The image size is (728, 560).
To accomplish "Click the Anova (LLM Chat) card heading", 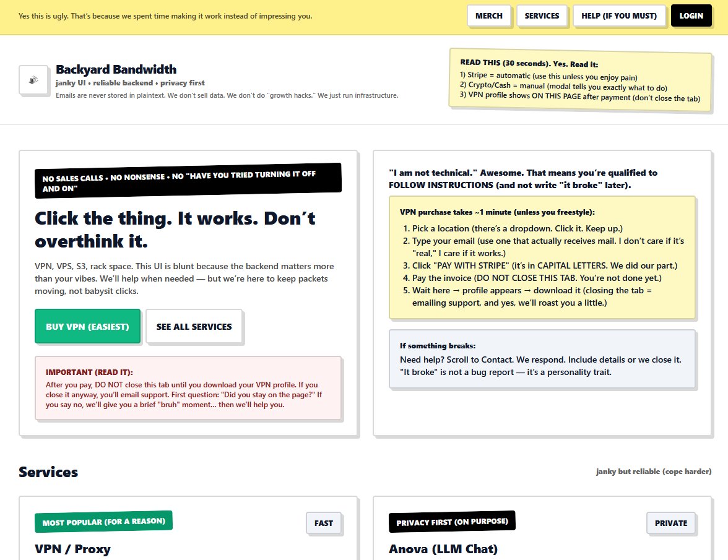I will [443, 549].
